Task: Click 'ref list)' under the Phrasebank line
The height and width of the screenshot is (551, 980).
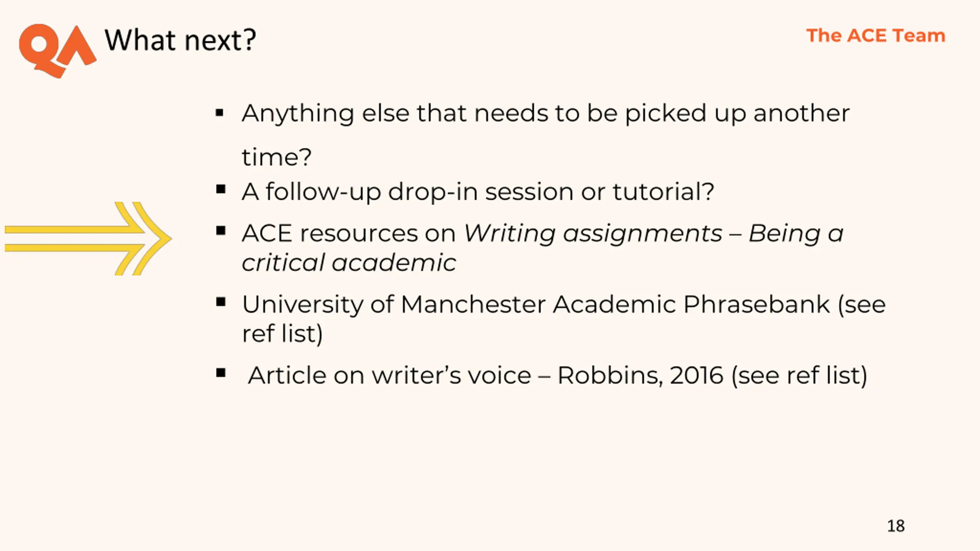Action: click(x=283, y=333)
